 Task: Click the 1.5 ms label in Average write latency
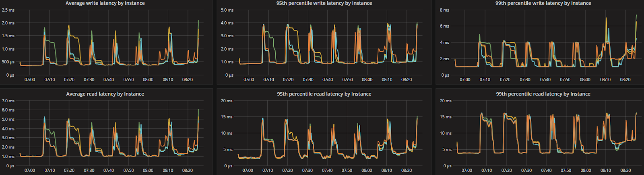[8, 36]
